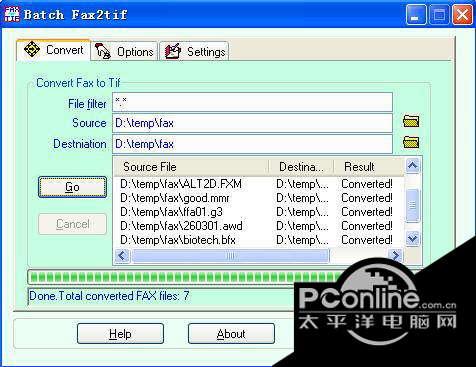Click the Go button
This screenshot has width=476, height=367.
tap(72, 187)
